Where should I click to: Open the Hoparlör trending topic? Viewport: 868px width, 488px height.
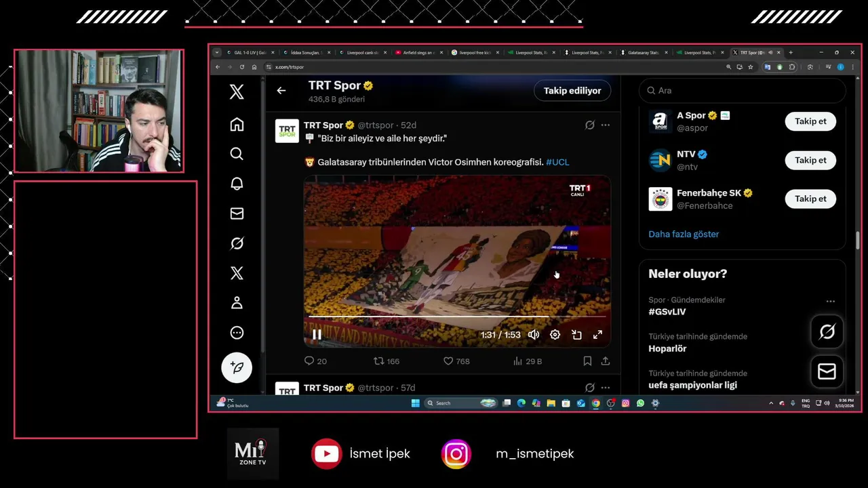[667, 348]
